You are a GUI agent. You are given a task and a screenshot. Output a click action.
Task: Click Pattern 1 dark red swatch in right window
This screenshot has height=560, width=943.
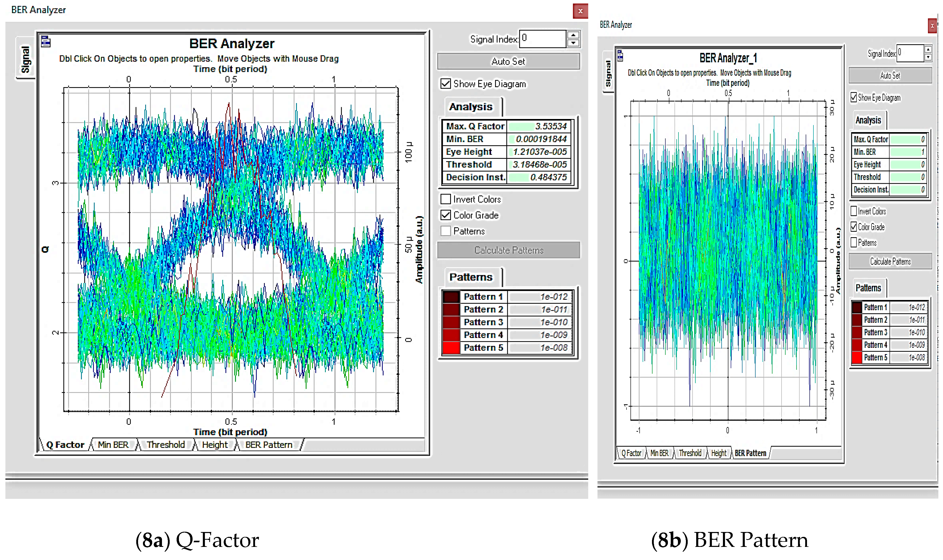point(857,307)
